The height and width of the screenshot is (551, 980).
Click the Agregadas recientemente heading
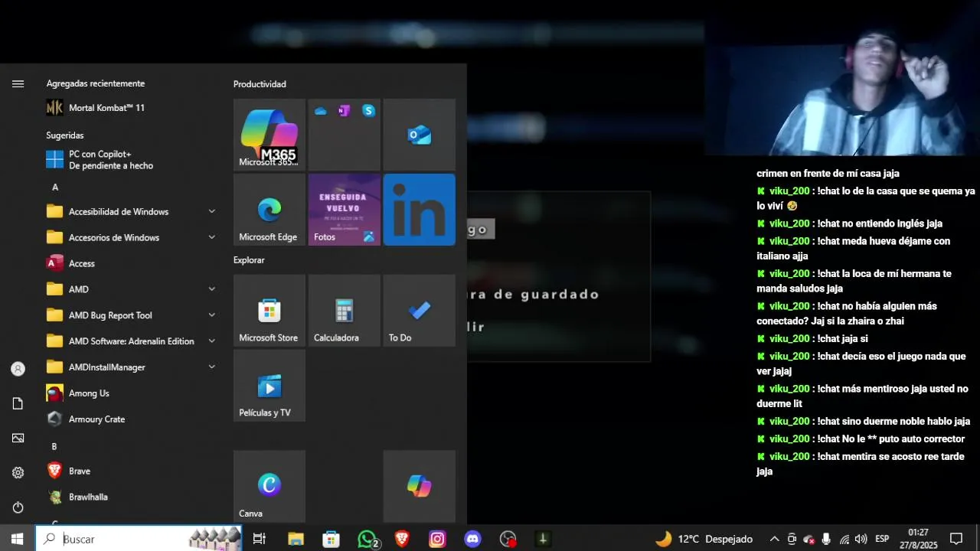tap(96, 83)
